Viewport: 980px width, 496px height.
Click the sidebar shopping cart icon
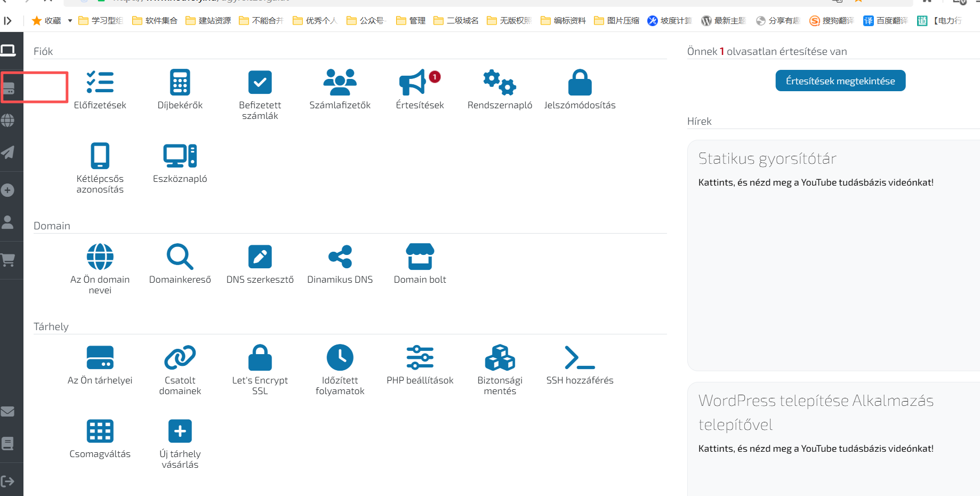[x=8, y=260]
